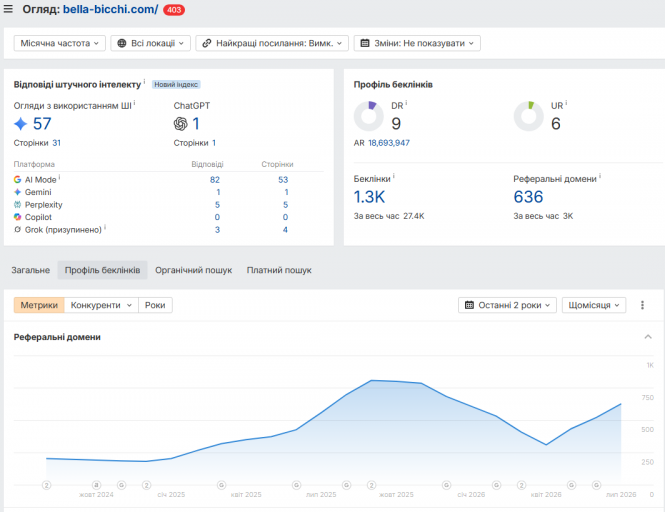The image size is (665, 512).
Task: Switch to the Органічний пошук tab
Action: click(193, 270)
